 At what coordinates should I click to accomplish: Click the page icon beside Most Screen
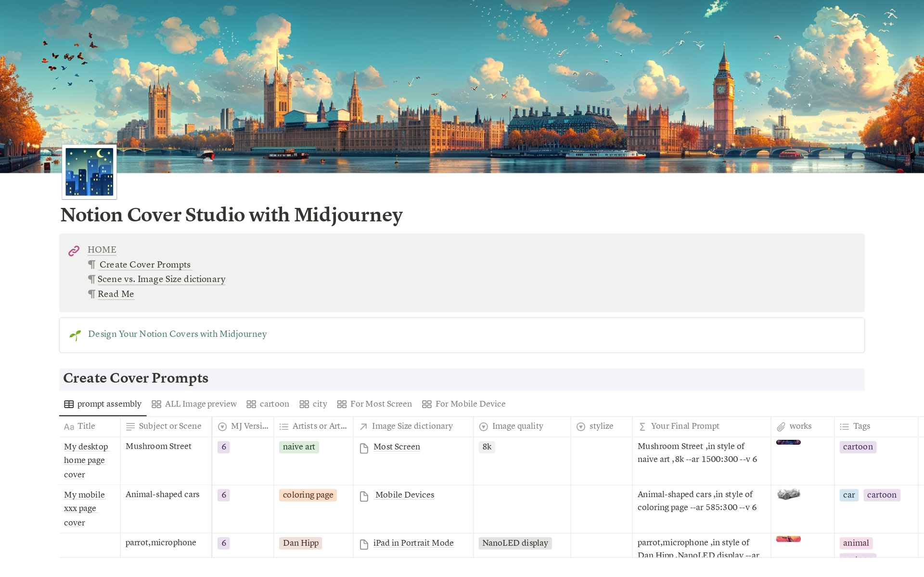point(364,448)
